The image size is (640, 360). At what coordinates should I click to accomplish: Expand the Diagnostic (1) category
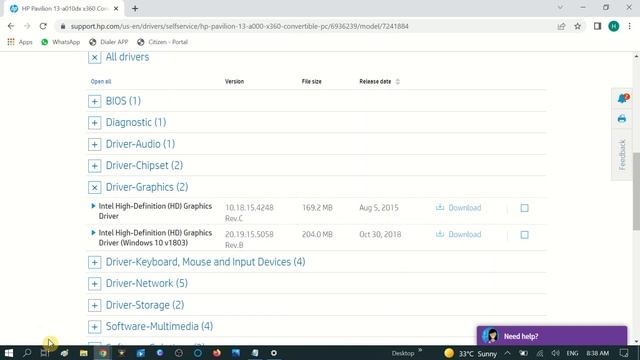pos(94,123)
